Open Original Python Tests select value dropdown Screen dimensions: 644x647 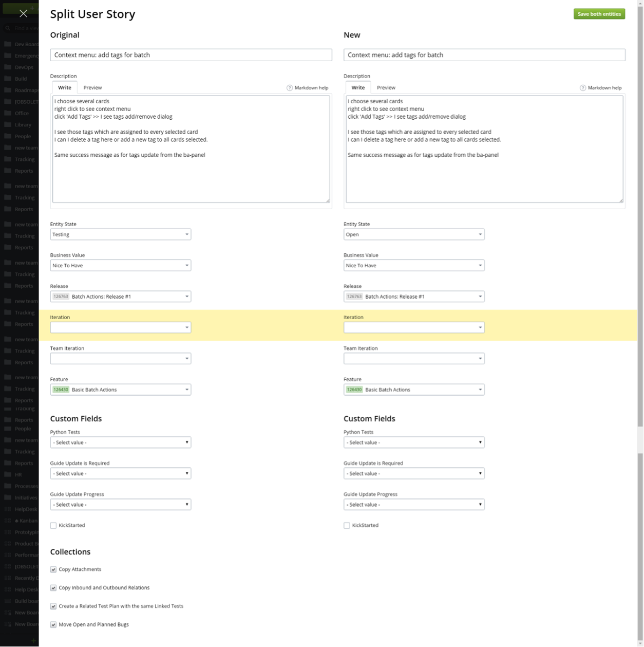(x=121, y=442)
